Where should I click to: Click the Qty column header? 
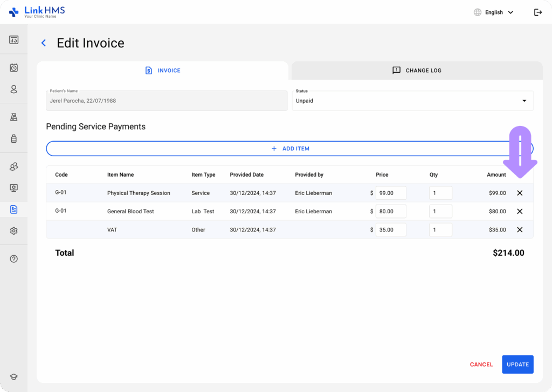[x=434, y=174]
